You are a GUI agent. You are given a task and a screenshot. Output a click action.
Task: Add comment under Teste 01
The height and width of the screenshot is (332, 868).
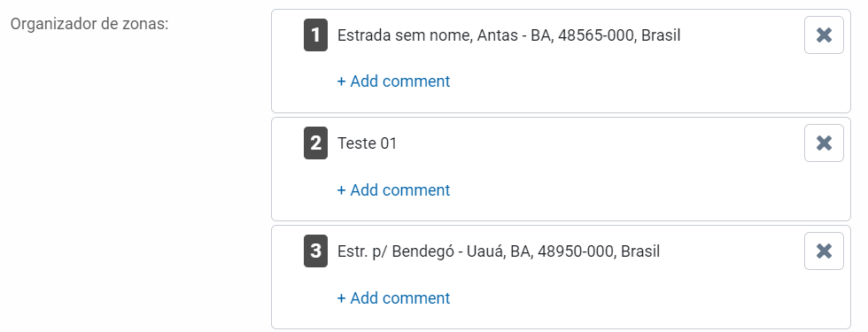(x=393, y=189)
